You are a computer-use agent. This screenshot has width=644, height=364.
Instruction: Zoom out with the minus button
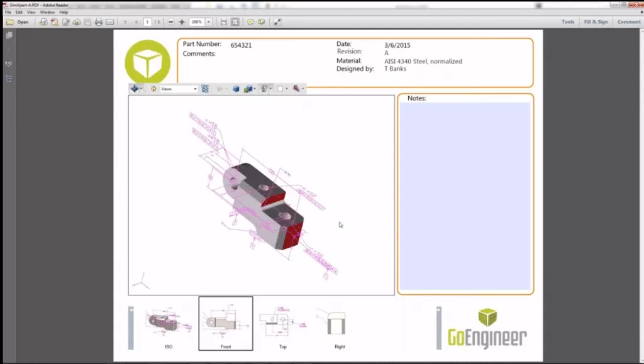[171, 22]
